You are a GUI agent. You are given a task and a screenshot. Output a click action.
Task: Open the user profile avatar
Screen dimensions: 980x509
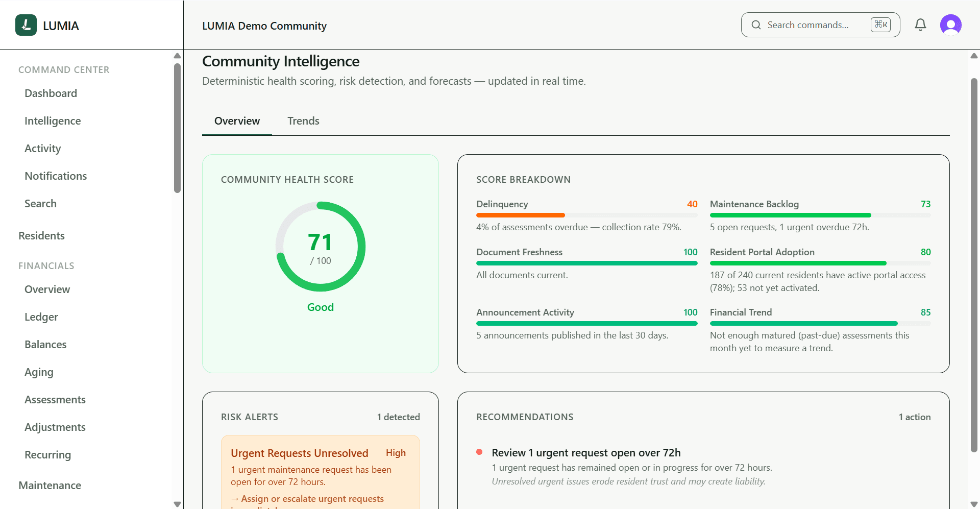(951, 25)
